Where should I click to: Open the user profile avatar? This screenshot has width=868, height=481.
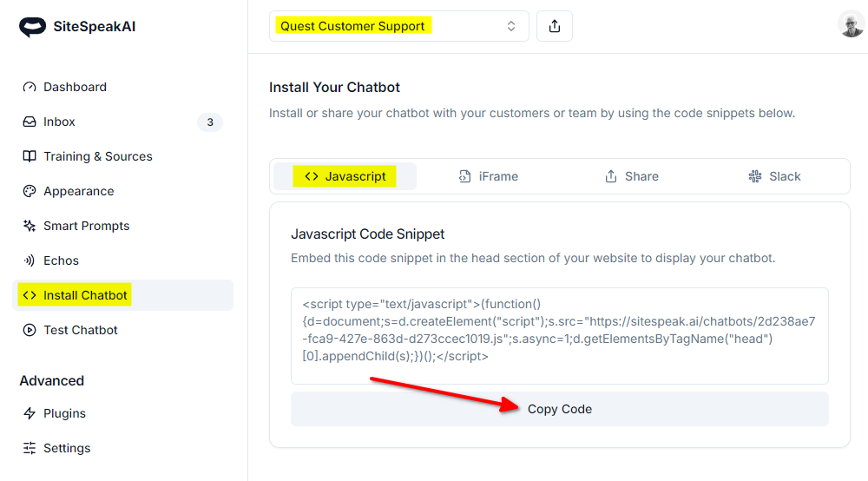pos(851,25)
